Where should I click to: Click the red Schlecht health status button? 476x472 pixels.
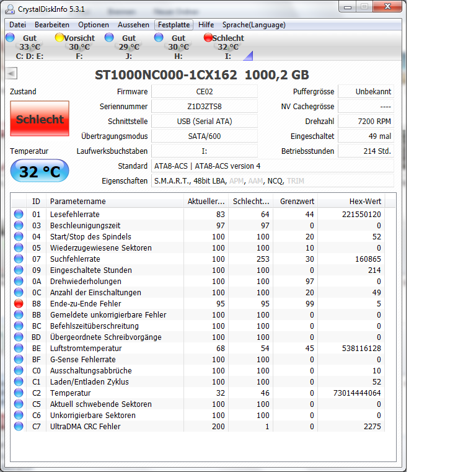point(40,118)
